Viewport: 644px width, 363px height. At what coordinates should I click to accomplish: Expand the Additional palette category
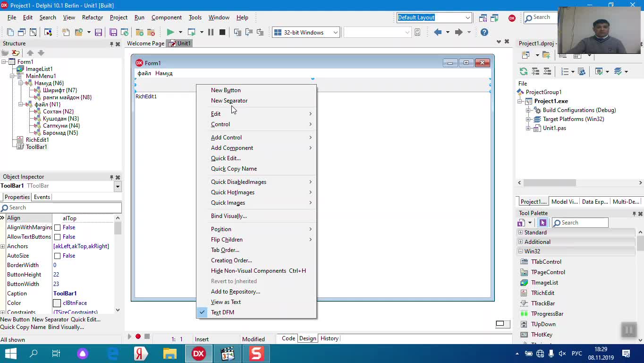521,242
